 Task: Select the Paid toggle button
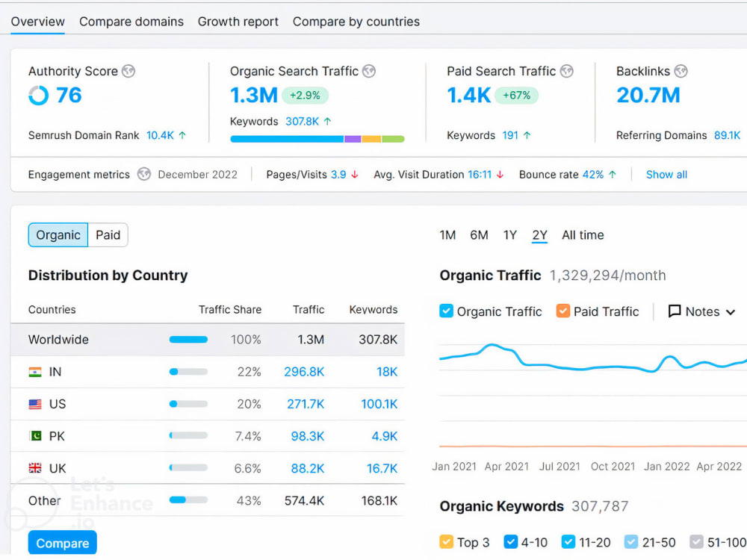coord(108,234)
